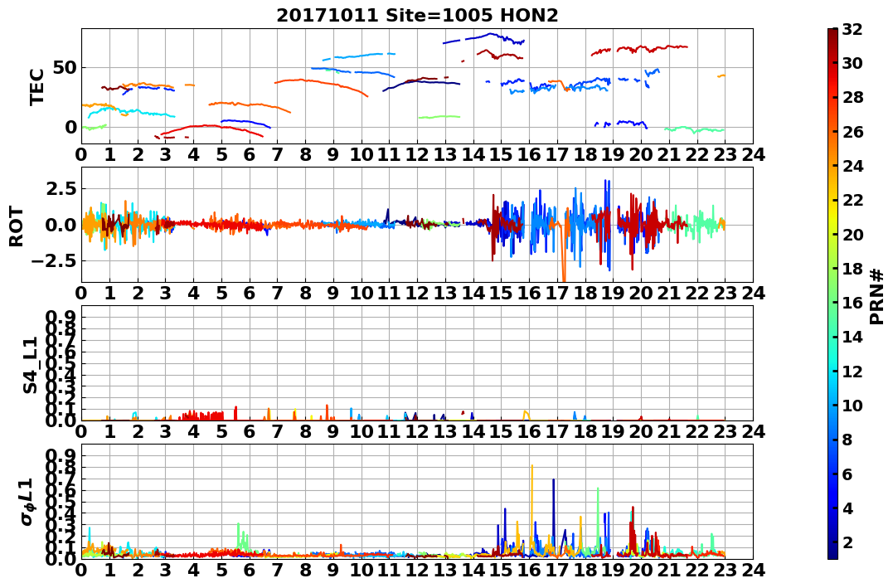Screen dimensions: 893x588
Task: Click hour "5" tick under the ROT panel
Action: coord(221,293)
